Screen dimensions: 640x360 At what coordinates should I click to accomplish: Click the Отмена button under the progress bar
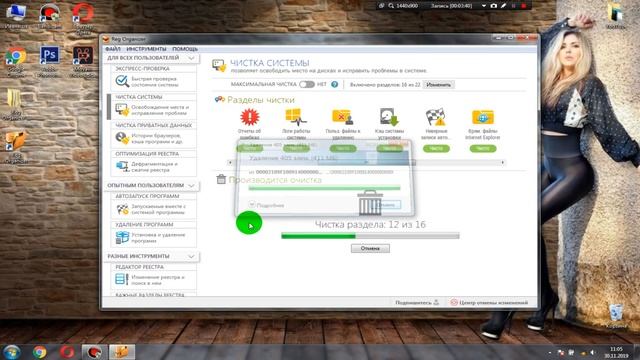(x=370, y=248)
